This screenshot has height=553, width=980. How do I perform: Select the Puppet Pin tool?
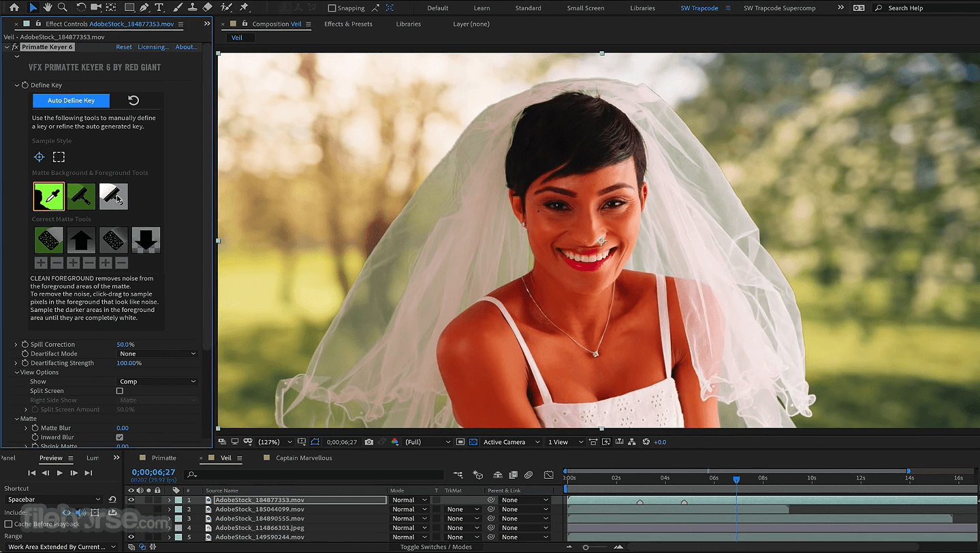click(x=244, y=7)
